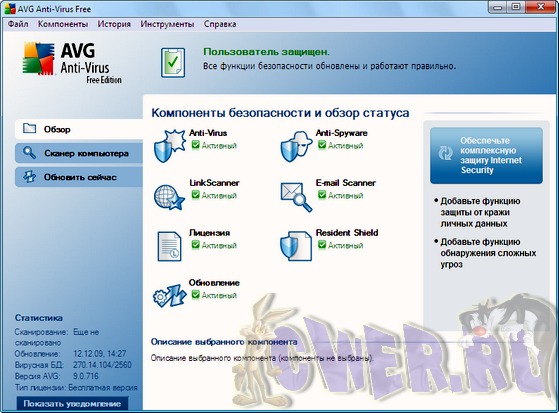Screen dimensions: 559x413
Task: Select the E-mail Scanner component label
Action: point(346,183)
